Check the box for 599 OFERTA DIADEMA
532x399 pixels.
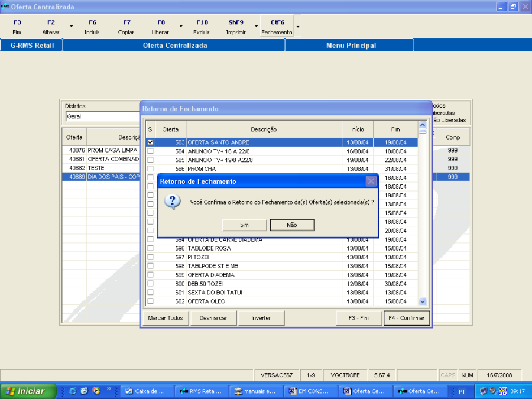point(150,274)
